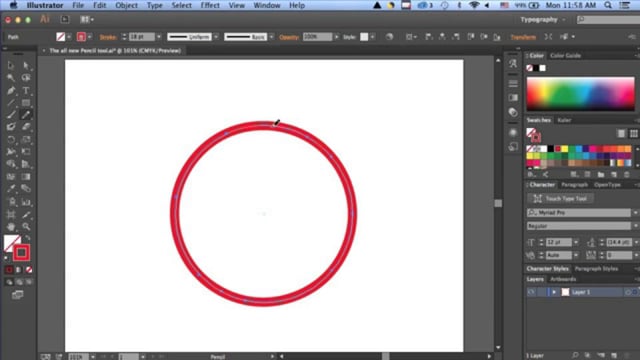Select the Hand tool

11,227
